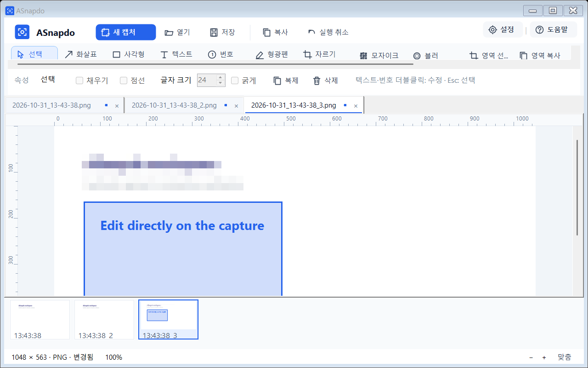The width and height of the screenshot is (588, 368).
Task: Select the 화살표 arrow tool
Action: [x=80, y=54]
